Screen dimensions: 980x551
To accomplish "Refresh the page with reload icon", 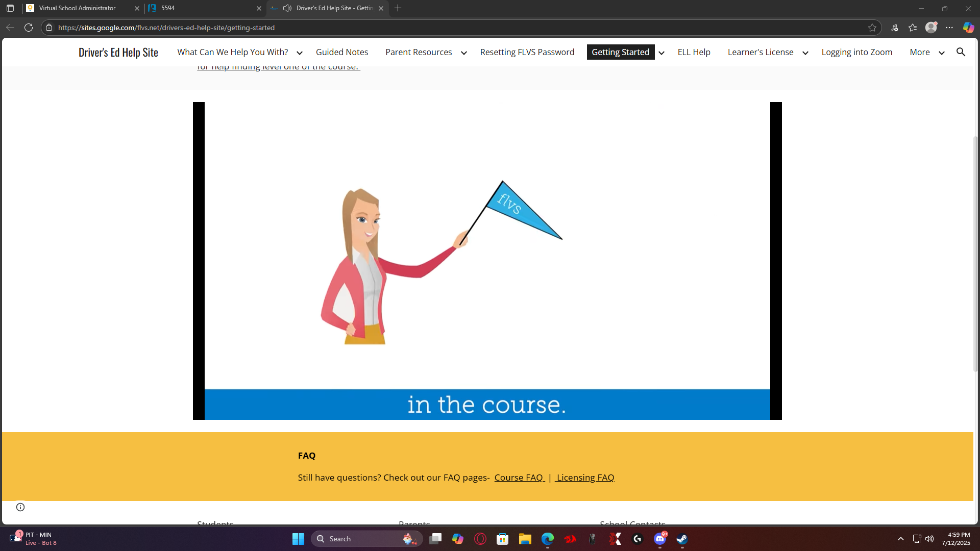I will (29, 28).
